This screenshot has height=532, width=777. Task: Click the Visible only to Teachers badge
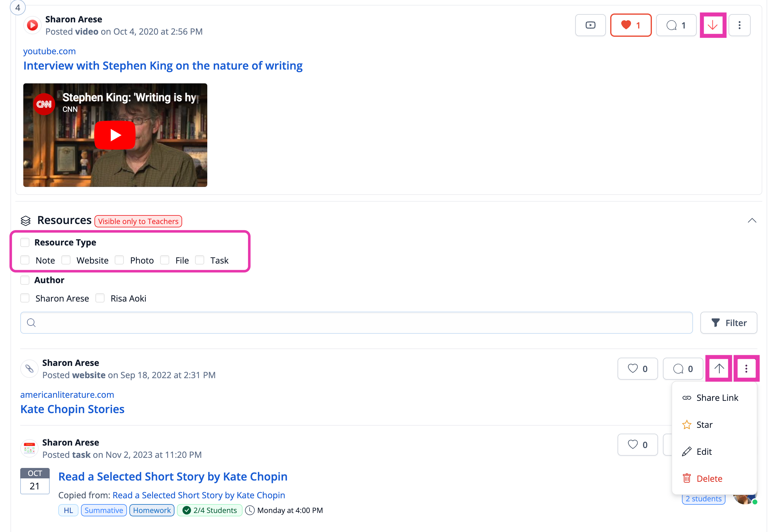(138, 221)
